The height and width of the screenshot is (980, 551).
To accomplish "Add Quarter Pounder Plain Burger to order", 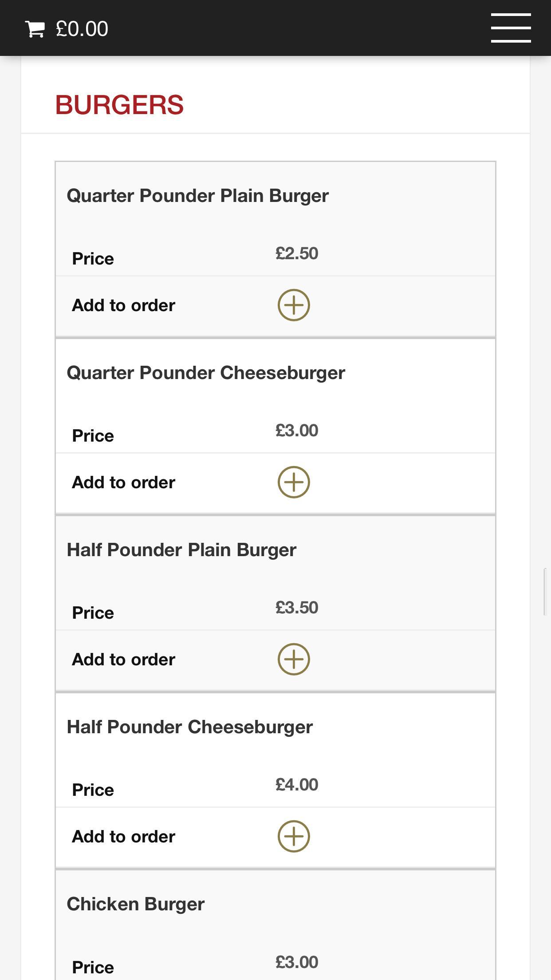I will [294, 305].
